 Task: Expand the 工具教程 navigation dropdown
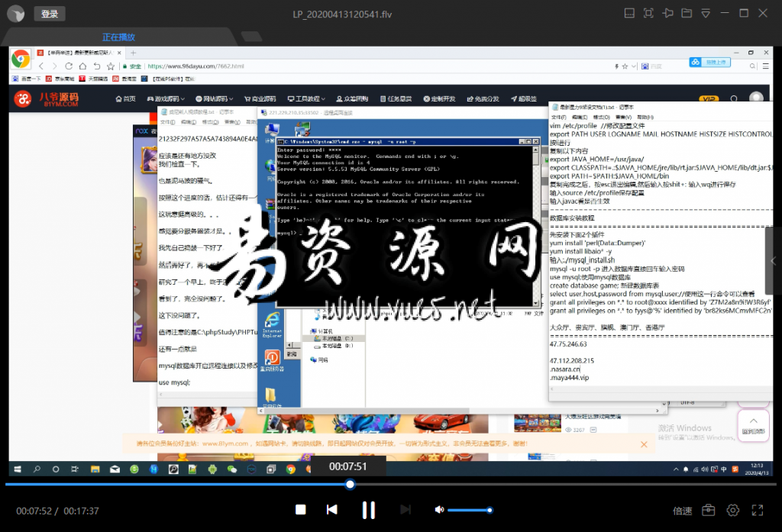(x=306, y=98)
